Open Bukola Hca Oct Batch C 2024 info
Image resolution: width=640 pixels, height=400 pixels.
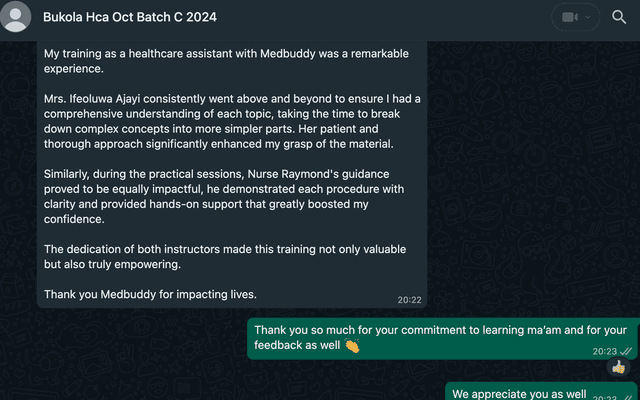click(129, 17)
